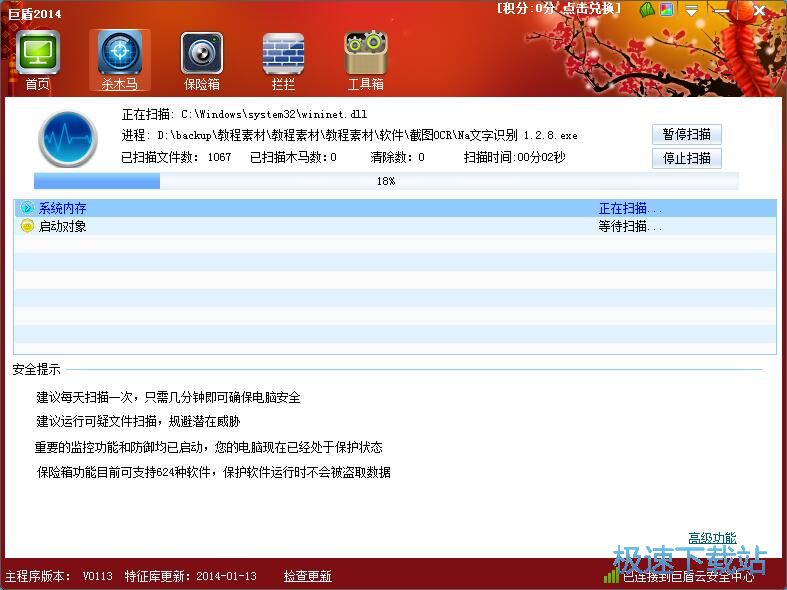787x590 pixels.
Task: Click the scan progress bar at 18%
Action: [386, 181]
